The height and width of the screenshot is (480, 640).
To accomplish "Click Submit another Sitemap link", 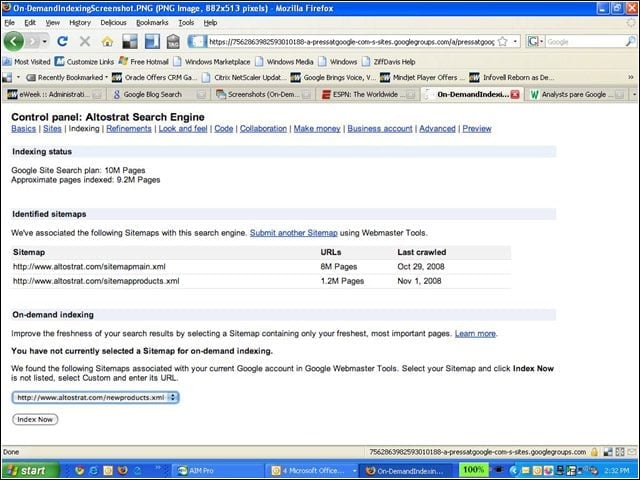I will (294, 233).
